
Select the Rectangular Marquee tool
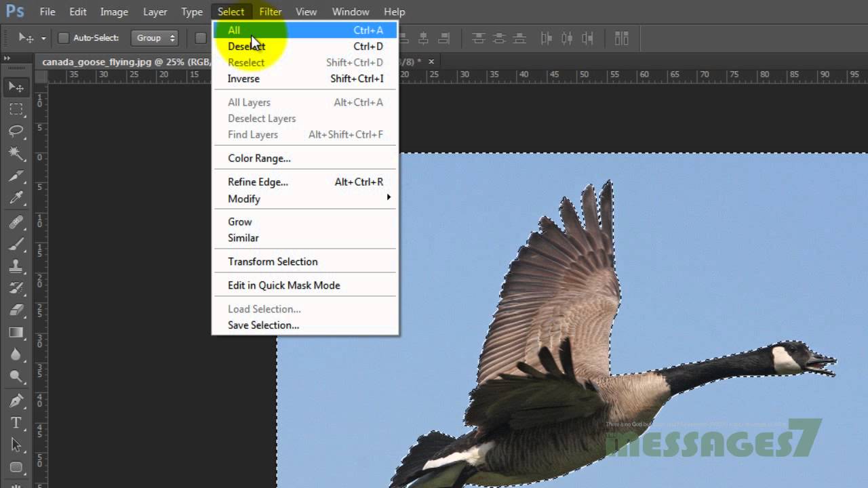(16, 109)
